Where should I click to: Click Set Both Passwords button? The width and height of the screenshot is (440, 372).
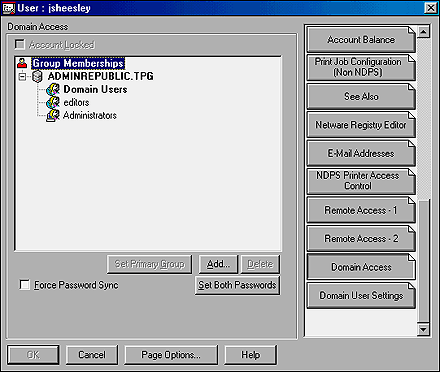pyautogui.click(x=237, y=285)
